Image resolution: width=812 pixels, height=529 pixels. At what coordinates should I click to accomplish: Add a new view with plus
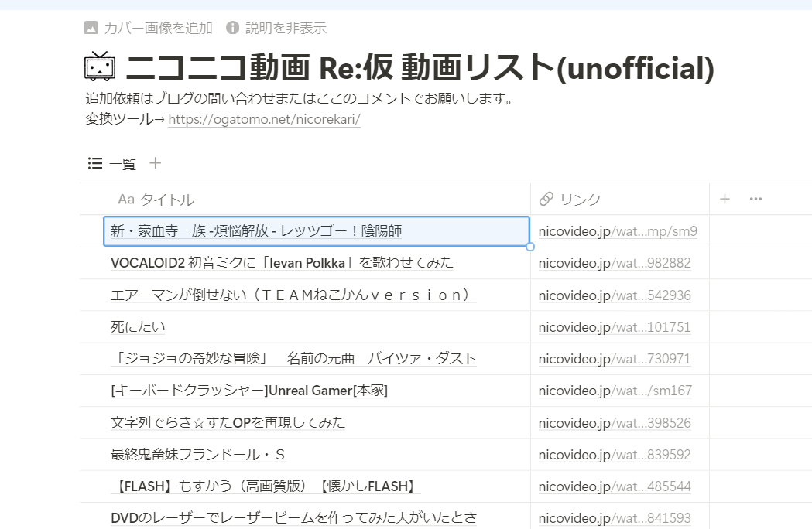click(156, 163)
